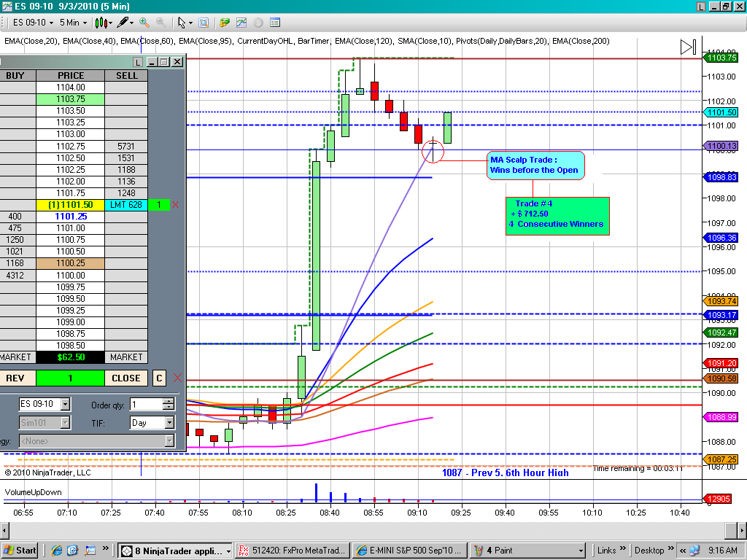The width and height of the screenshot is (747, 560).
Task: Click the 1101.25 last price cell
Action: point(71,216)
